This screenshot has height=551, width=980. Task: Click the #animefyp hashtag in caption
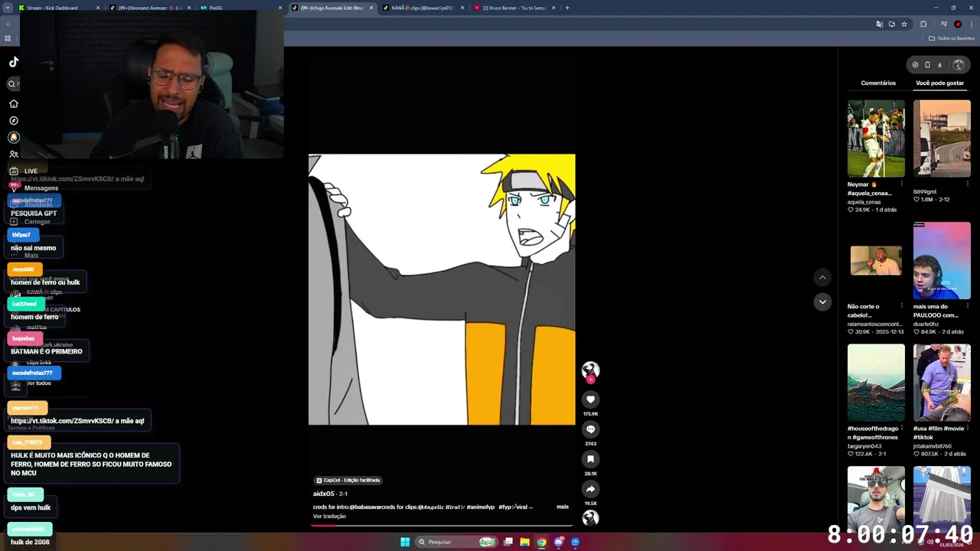click(480, 507)
